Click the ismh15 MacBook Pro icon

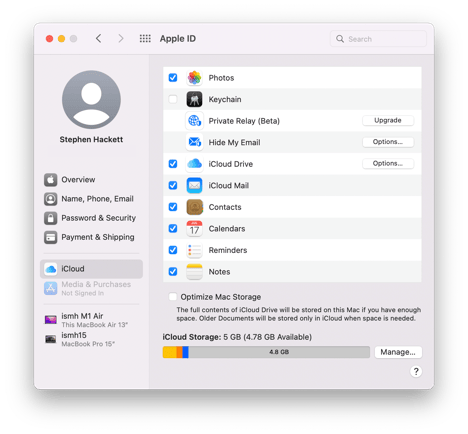tap(51, 339)
